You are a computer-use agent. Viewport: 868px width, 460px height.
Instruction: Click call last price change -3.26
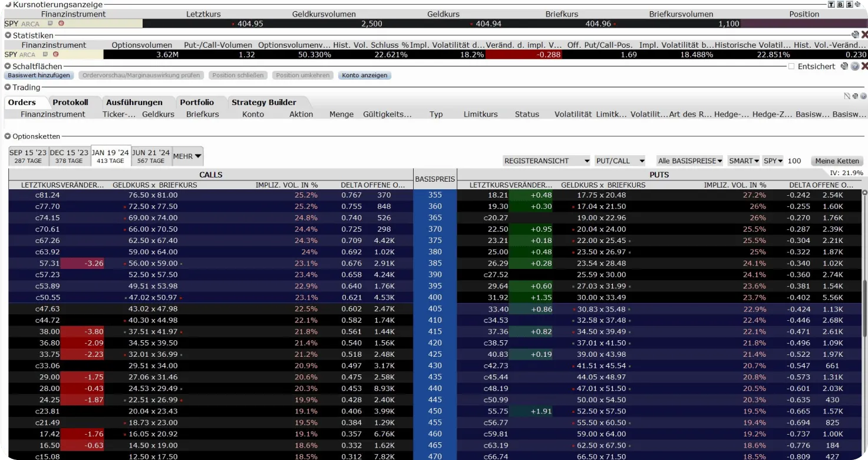[82, 263]
